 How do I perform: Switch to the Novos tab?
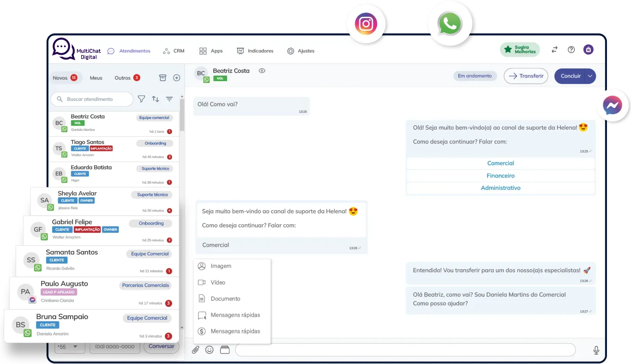pyautogui.click(x=65, y=78)
